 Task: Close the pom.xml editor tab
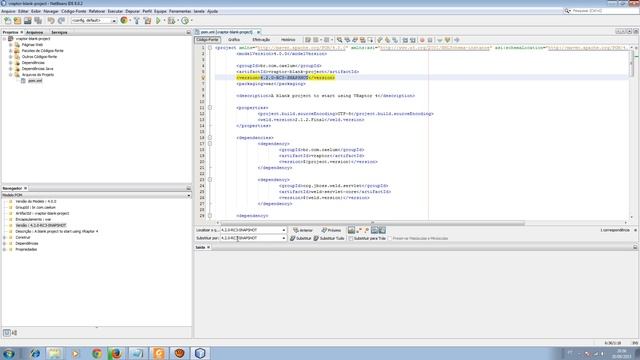[x=258, y=32]
